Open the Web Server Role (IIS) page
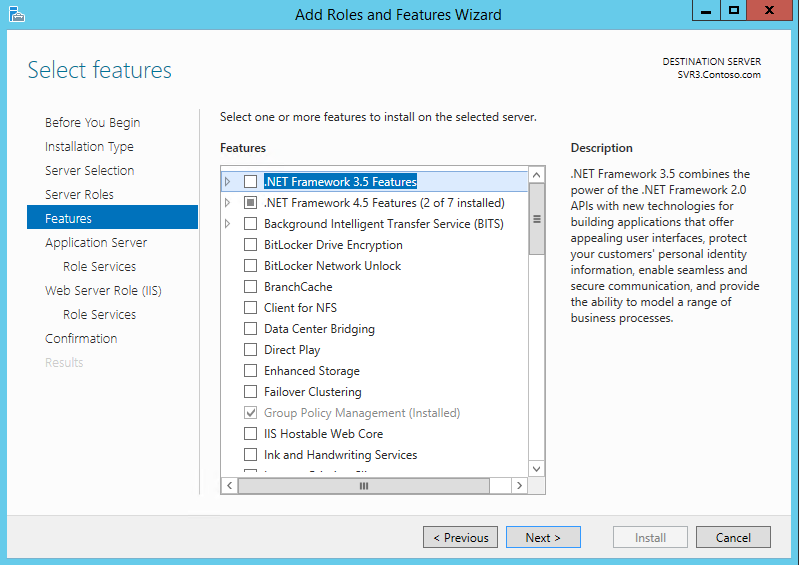Image resolution: width=799 pixels, height=565 pixels. (103, 290)
